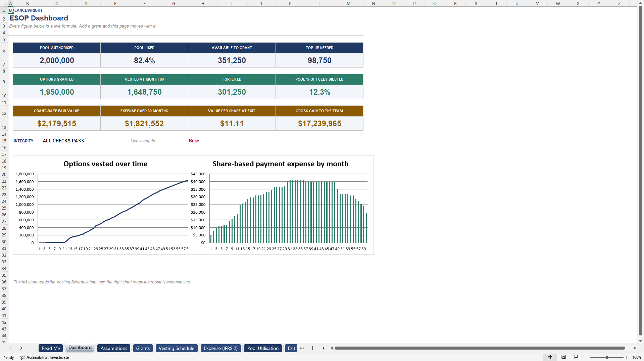Select row header 36

point(4,282)
